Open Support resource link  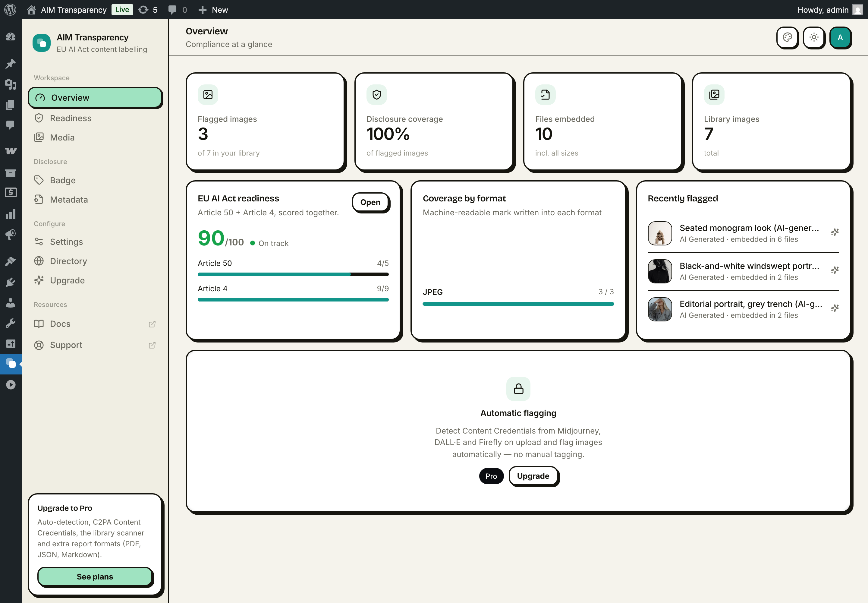click(95, 345)
